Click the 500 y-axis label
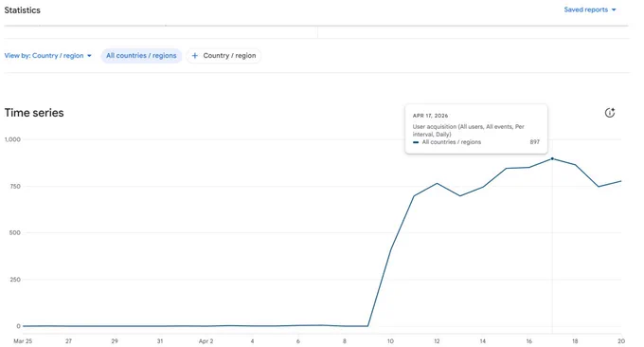644x347 pixels. click(15, 232)
